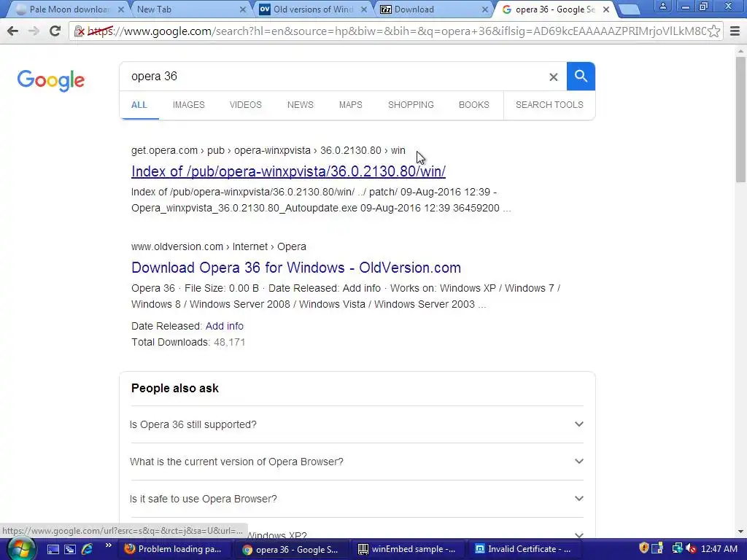Click the Show Desktop quick launch icon
The width and height of the screenshot is (747, 560).
pyautogui.click(x=53, y=550)
